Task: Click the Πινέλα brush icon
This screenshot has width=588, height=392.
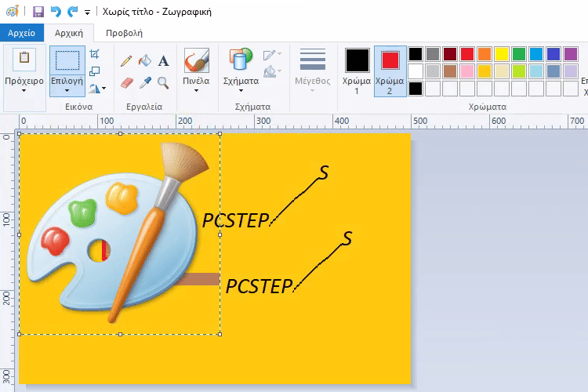Action: click(197, 60)
